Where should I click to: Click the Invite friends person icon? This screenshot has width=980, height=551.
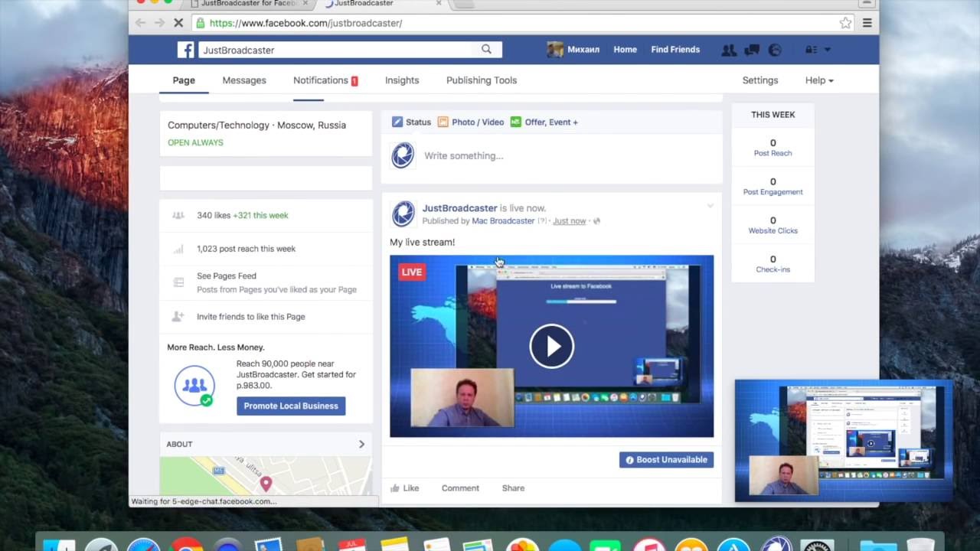pyautogui.click(x=178, y=317)
